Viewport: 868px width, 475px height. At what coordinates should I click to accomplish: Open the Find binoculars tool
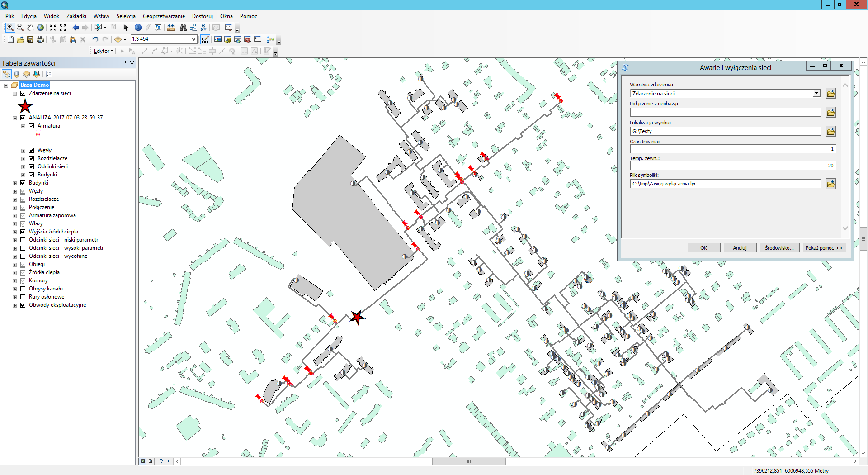(x=183, y=28)
